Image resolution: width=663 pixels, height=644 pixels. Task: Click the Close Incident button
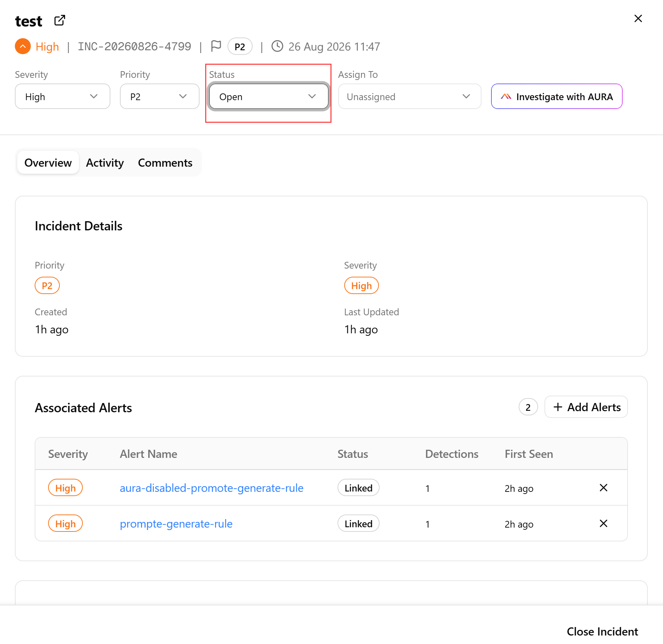point(602,632)
